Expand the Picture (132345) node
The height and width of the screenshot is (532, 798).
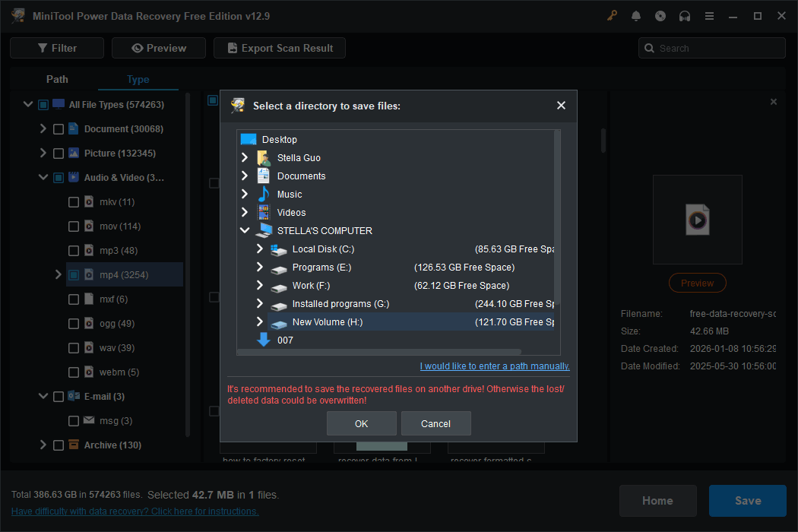pos(43,154)
